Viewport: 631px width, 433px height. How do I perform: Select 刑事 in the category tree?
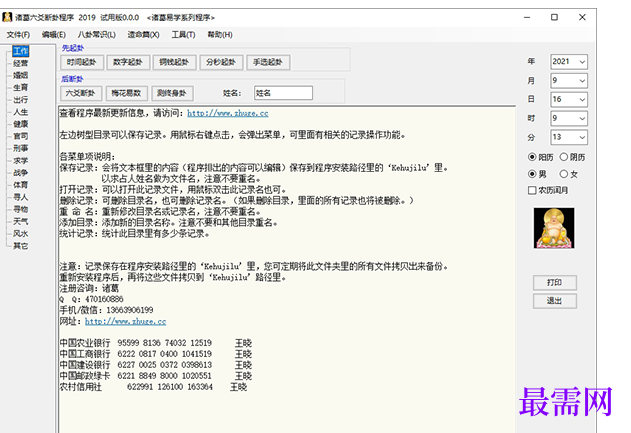[x=21, y=148]
